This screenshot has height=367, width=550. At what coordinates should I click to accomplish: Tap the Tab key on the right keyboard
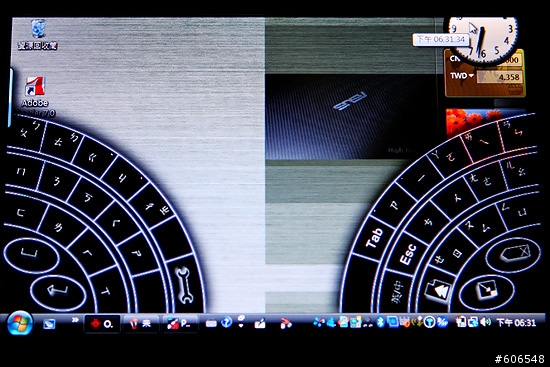tap(374, 238)
